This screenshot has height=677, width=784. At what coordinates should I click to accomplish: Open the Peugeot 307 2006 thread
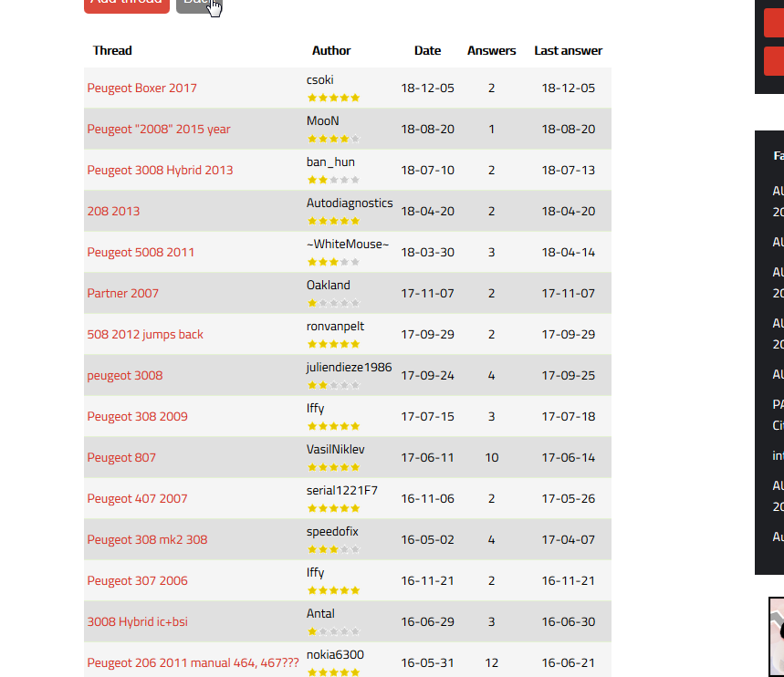[138, 580]
